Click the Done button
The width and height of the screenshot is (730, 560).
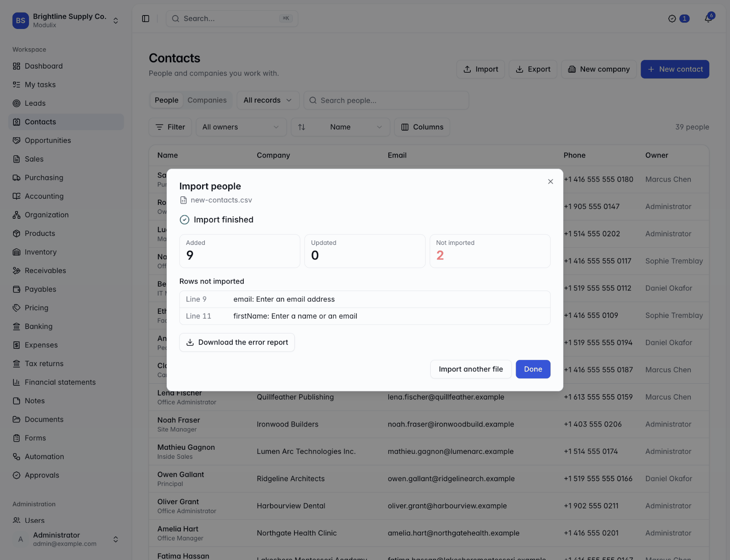(x=533, y=369)
